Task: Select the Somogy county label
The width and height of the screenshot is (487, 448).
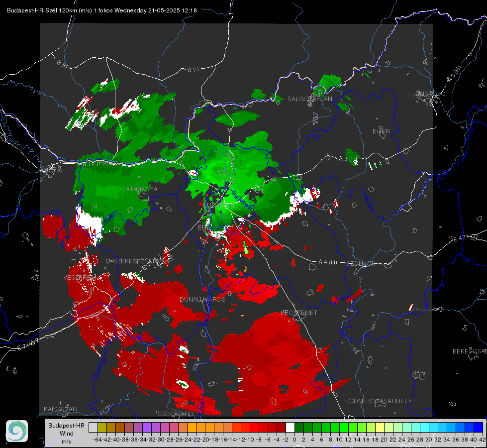Action: pyautogui.click(x=99, y=368)
